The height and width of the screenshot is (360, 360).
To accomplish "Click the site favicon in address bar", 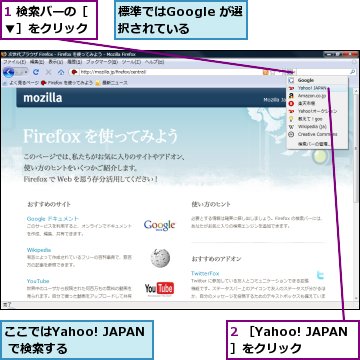I will [x=75, y=72].
